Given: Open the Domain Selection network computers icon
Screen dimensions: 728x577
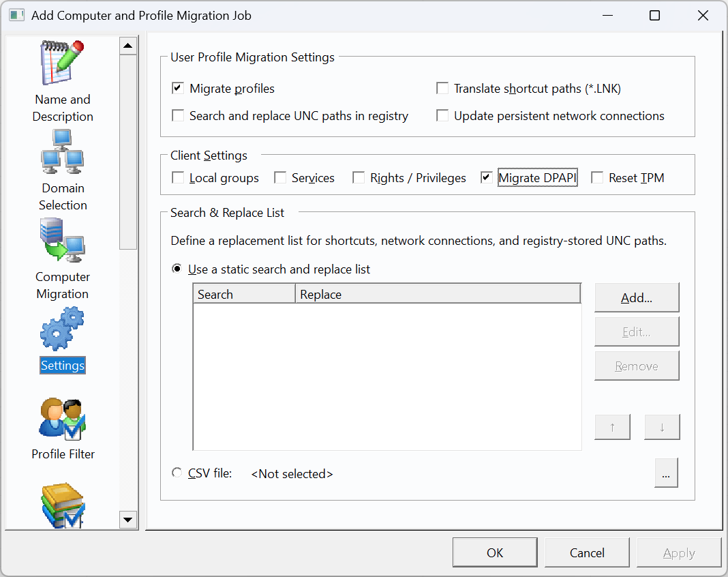Looking at the screenshot, I should click(x=63, y=151).
